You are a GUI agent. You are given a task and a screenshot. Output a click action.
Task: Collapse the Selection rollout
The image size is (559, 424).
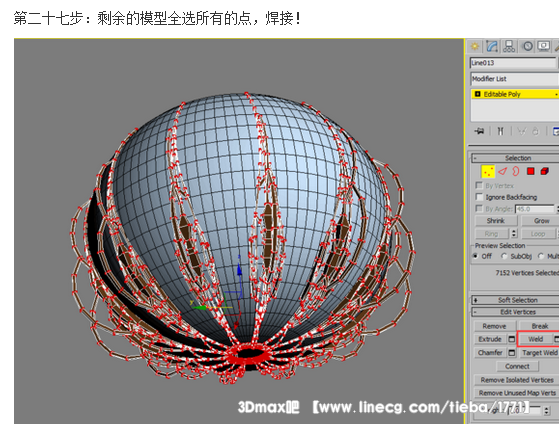[x=516, y=158]
